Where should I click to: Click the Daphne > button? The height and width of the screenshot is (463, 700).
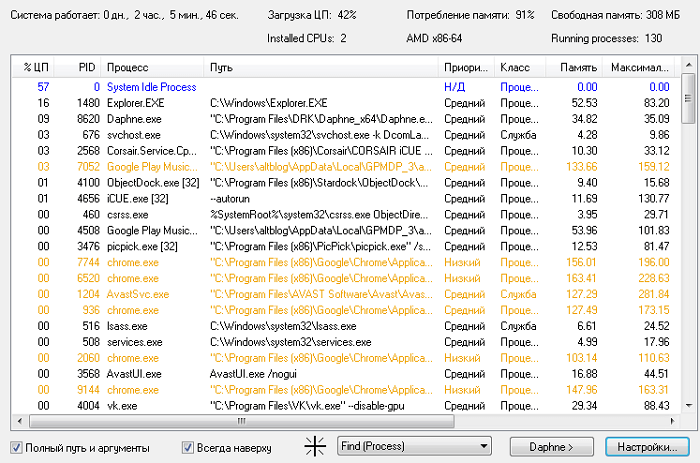click(x=551, y=446)
